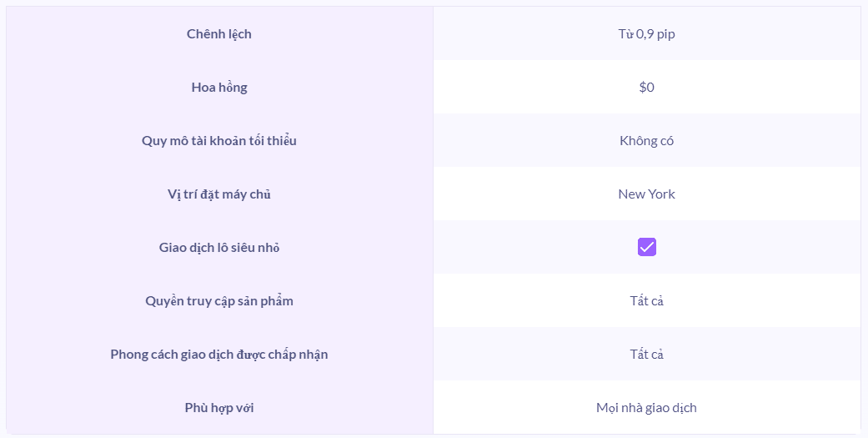Click the Không có value
Viewport: 868px width, 438px height.
[647, 141]
